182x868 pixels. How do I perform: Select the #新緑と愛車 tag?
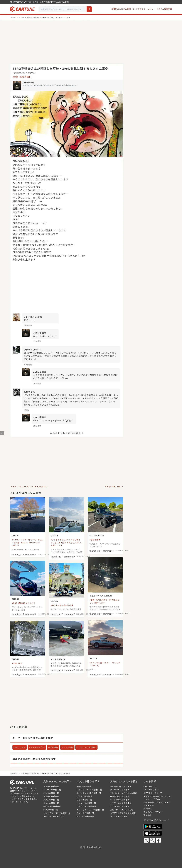(95, 540)
